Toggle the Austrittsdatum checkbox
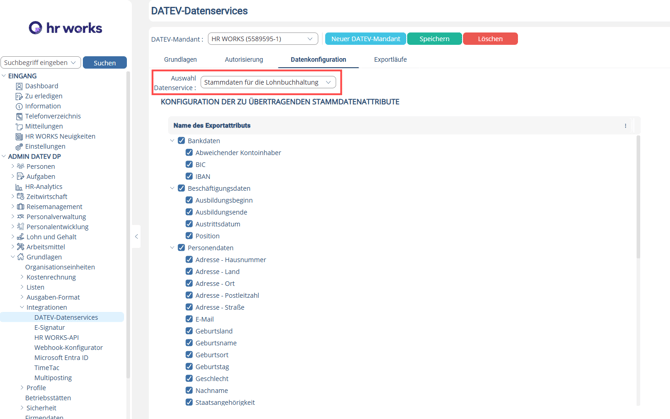The width and height of the screenshot is (670, 419). coord(189,224)
